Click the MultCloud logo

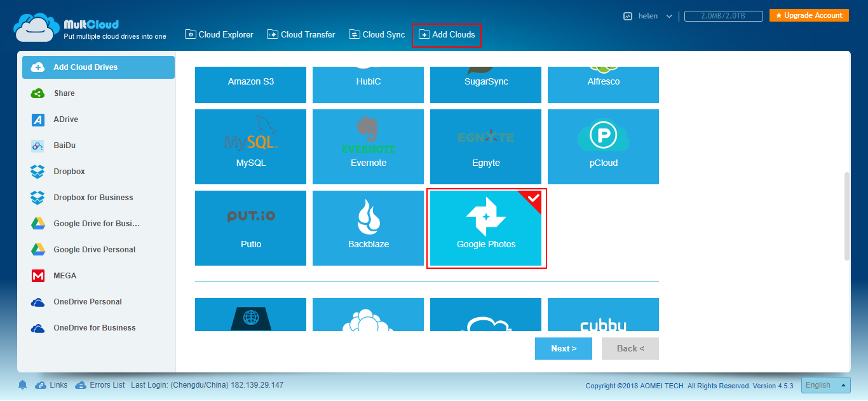click(90, 29)
